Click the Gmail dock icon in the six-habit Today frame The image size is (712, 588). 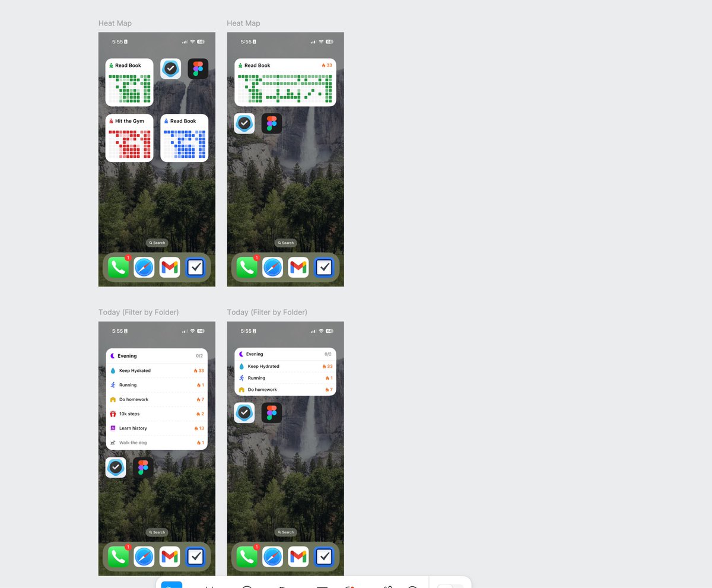[170, 557]
